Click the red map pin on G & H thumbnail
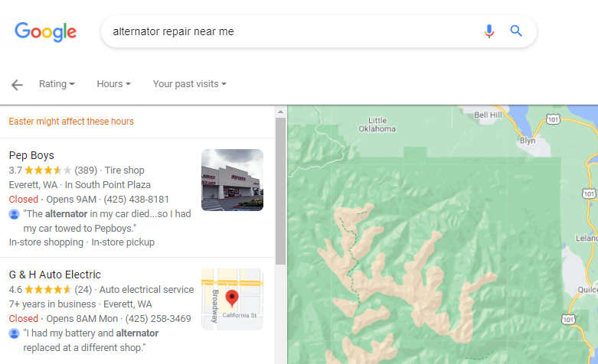The height and width of the screenshot is (364, 598). [x=232, y=298]
